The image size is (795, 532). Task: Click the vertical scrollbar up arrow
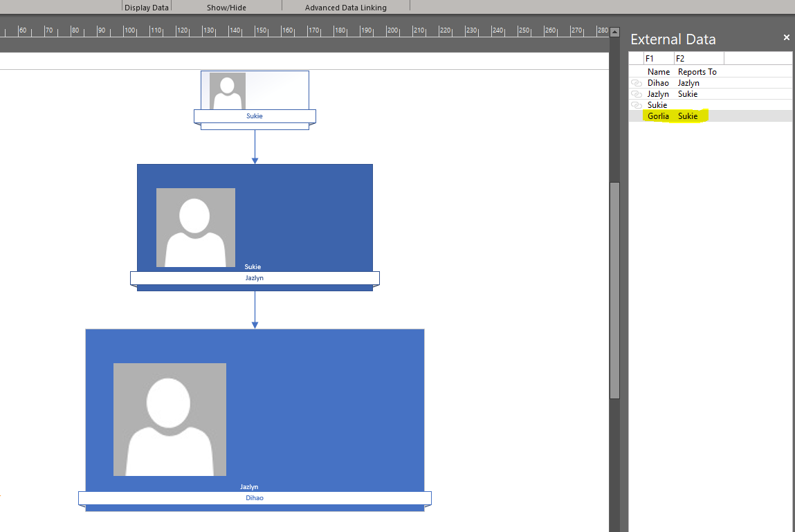click(x=614, y=32)
